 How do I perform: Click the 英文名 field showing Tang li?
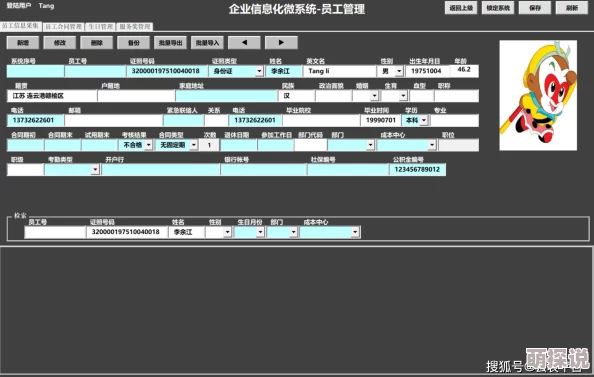(340, 71)
